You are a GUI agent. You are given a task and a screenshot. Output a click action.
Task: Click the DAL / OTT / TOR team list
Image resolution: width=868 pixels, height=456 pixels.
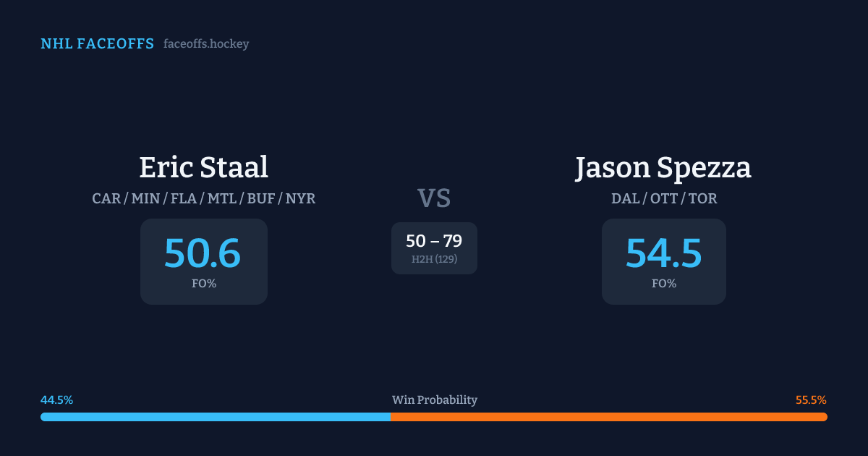pyautogui.click(x=663, y=198)
